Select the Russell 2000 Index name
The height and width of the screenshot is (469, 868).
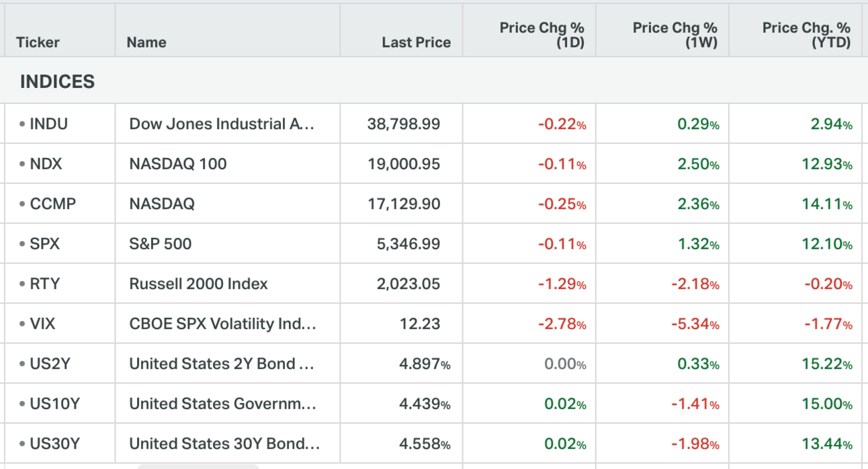[198, 284]
